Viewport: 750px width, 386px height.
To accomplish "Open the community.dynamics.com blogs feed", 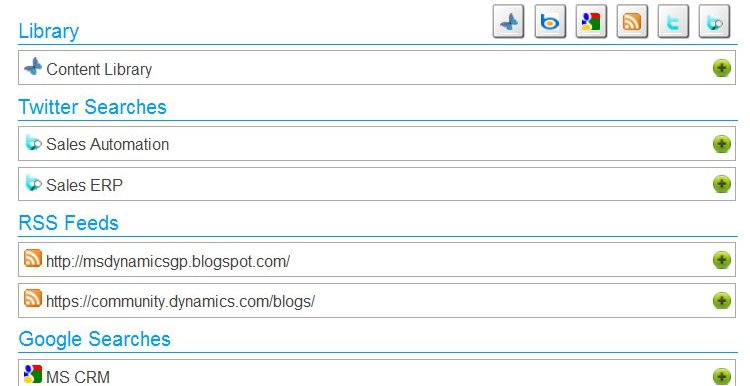I will coord(180,302).
